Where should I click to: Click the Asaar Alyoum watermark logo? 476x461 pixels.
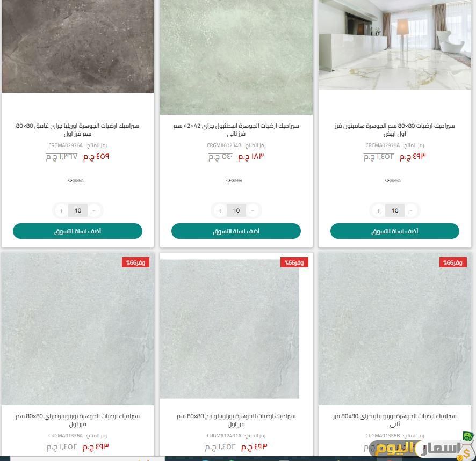421,448
